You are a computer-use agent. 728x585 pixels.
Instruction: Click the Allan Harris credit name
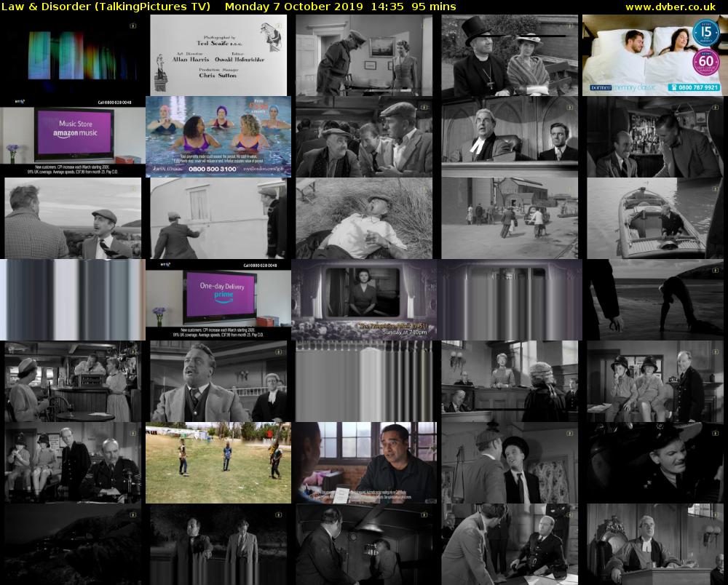click(191, 60)
